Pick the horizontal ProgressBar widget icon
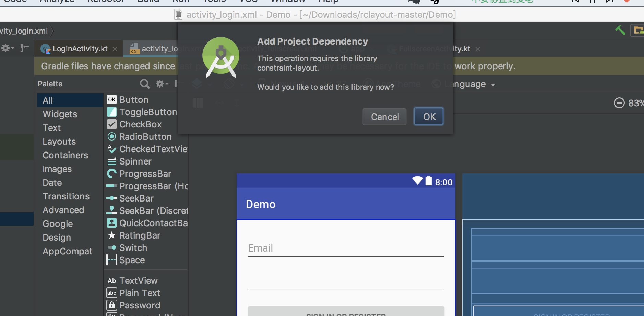 [x=112, y=186]
